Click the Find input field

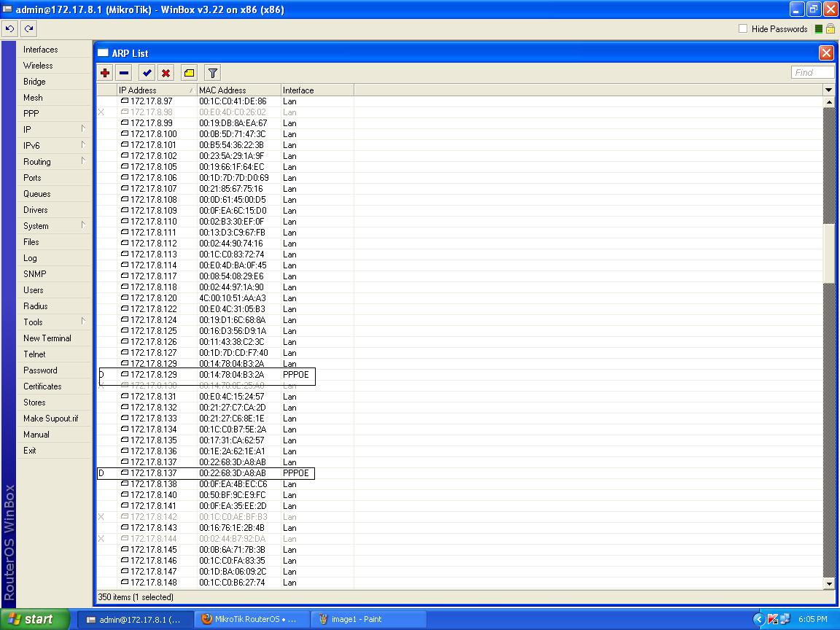812,72
